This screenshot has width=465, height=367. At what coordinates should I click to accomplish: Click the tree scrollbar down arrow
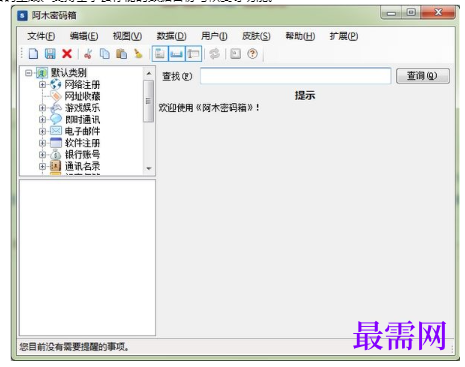[x=149, y=169]
